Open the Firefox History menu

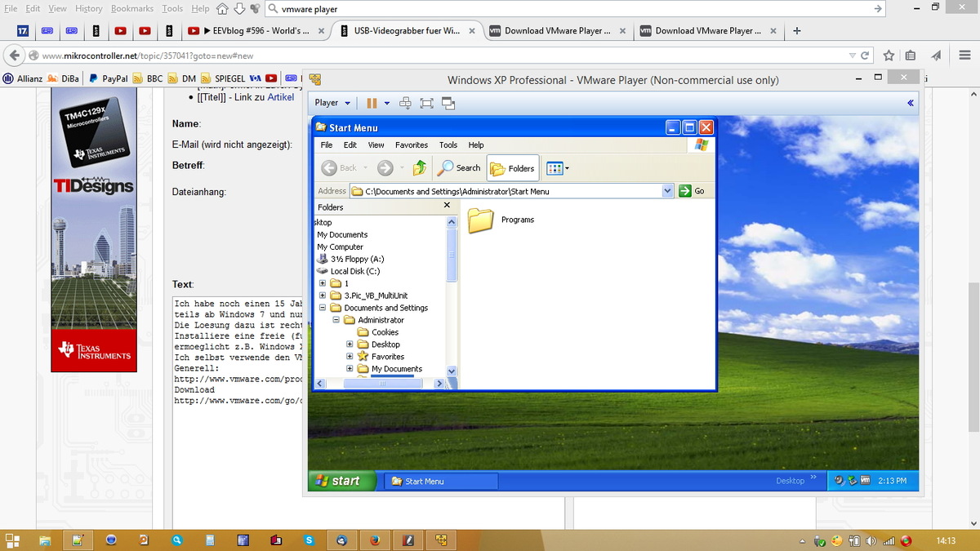pos(89,8)
